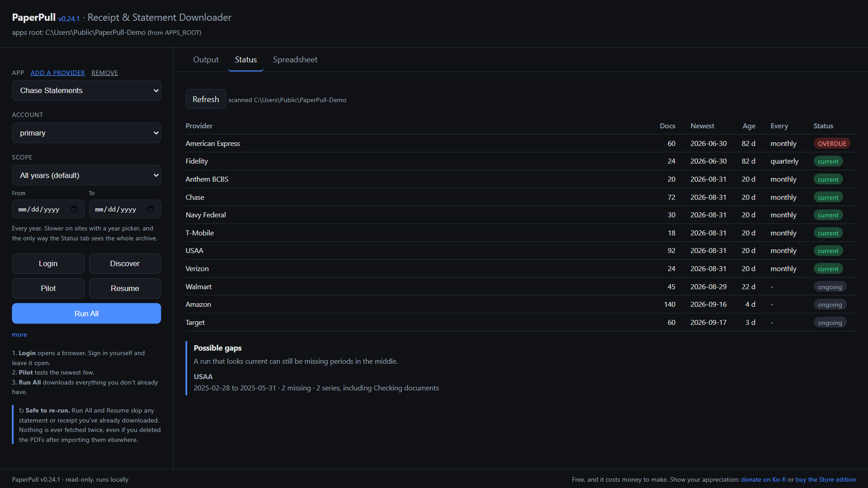
Task: Click the 2025-02-28 to 2025-05-31 gap line
Action: click(316, 388)
